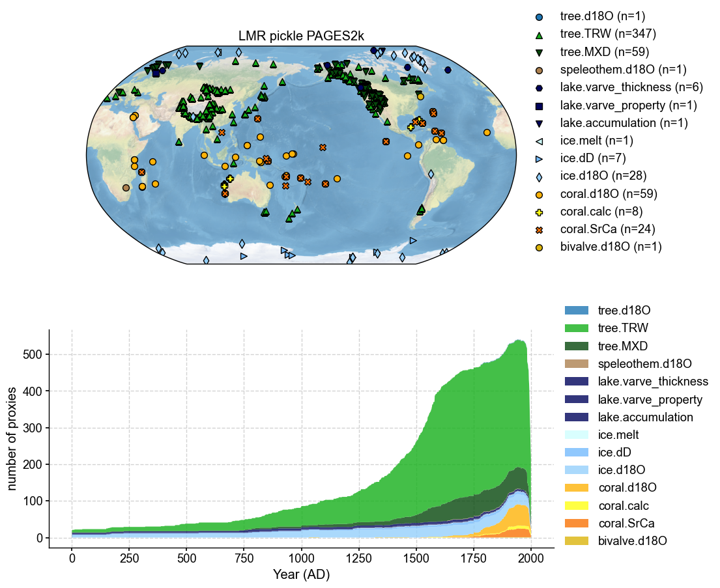The height and width of the screenshot is (588, 720).
Task: Click the 1500 tick on the year axis
Action: (x=416, y=558)
